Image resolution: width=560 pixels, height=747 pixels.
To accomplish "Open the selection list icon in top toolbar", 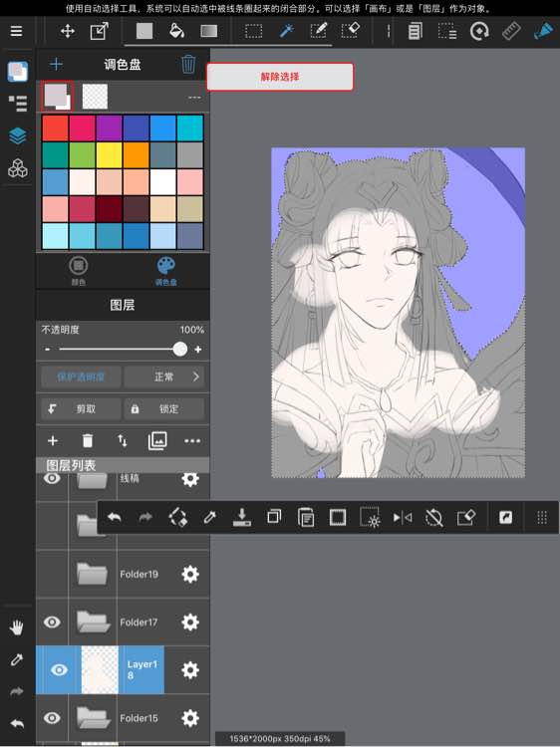I will [447, 32].
